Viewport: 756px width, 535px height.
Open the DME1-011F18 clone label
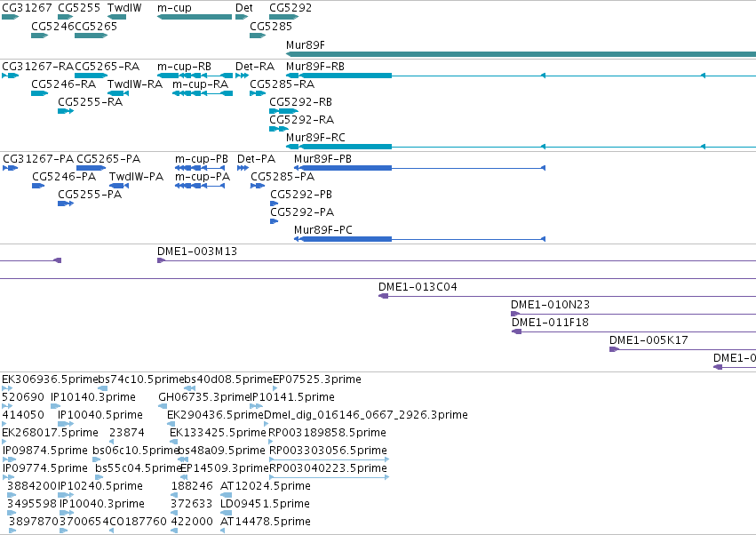[550, 323]
